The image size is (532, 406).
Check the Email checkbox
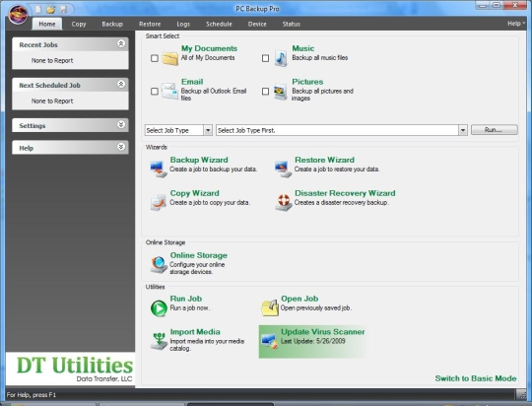pyautogui.click(x=155, y=92)
